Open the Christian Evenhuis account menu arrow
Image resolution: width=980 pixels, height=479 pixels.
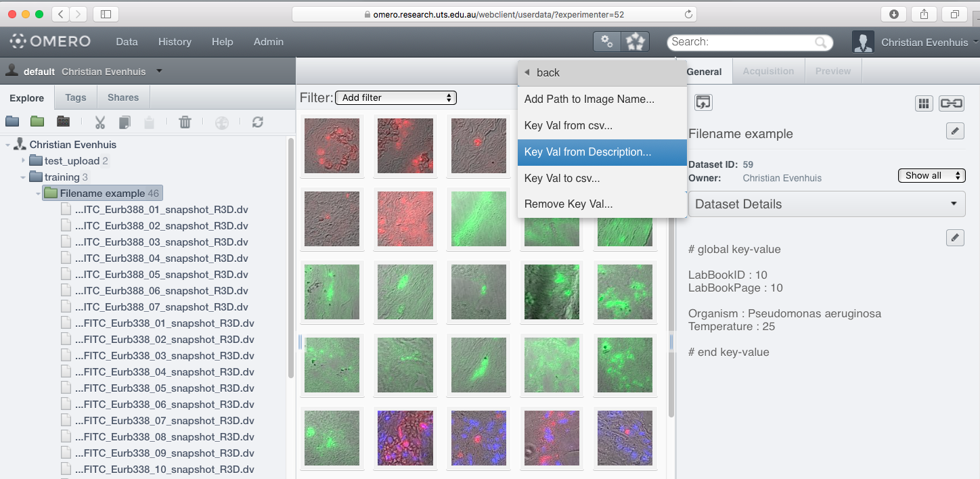[x=975, y=42]
